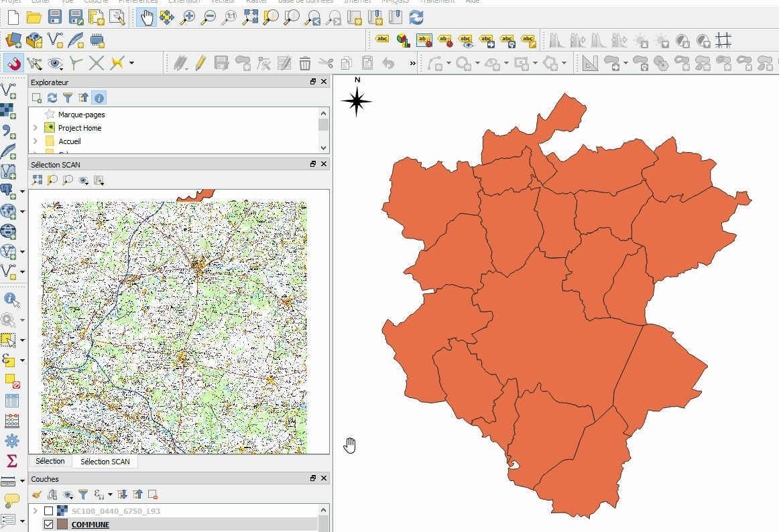Open the Identify Features tool
779x532 pixels.
pos(11,300)
